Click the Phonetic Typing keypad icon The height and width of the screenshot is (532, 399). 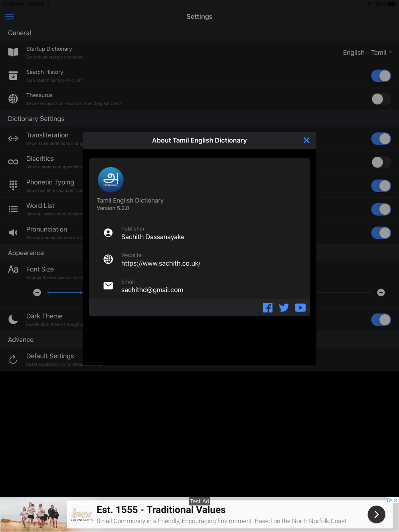point(13,185)
